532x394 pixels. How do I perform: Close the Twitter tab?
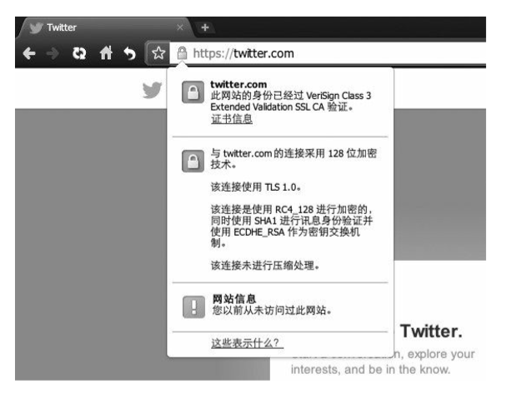pyautogui.click(x=180, y=27)
